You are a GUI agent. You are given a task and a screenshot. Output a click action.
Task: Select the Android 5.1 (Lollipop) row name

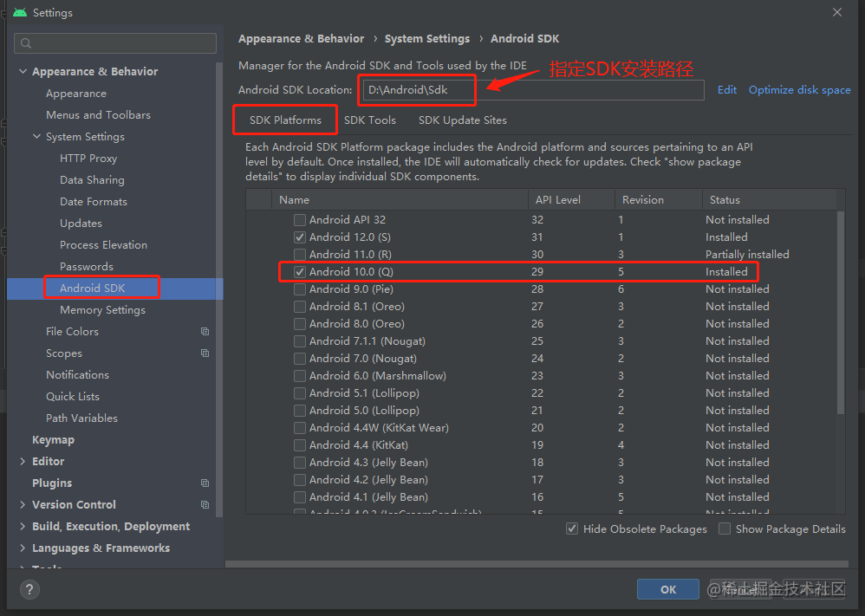point(364,393)
